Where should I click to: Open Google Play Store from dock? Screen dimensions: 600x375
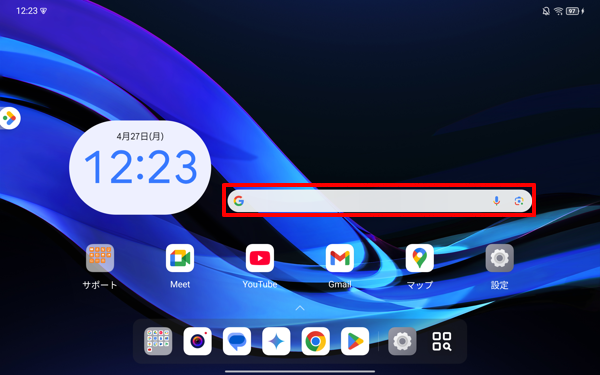click(x=355, y=341)
